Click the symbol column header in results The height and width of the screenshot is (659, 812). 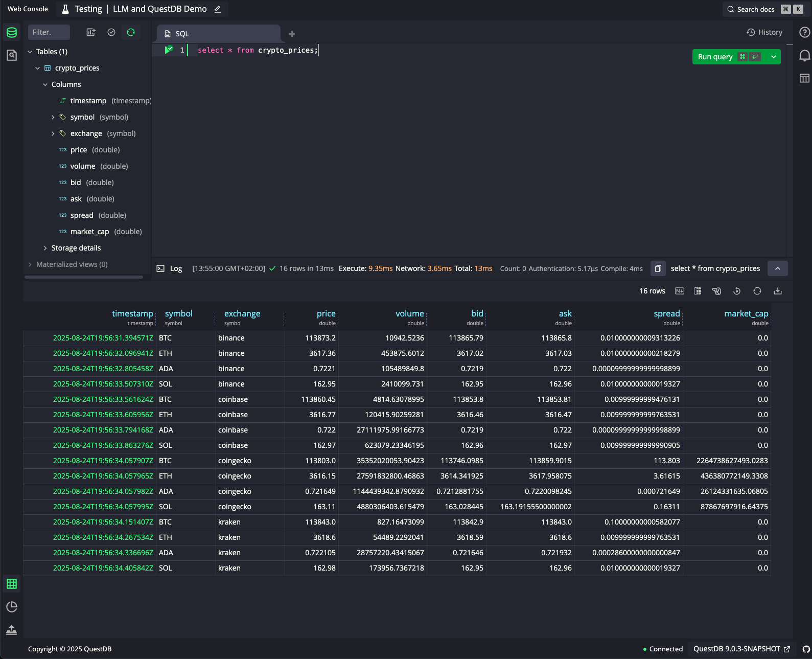click(179, 313)
